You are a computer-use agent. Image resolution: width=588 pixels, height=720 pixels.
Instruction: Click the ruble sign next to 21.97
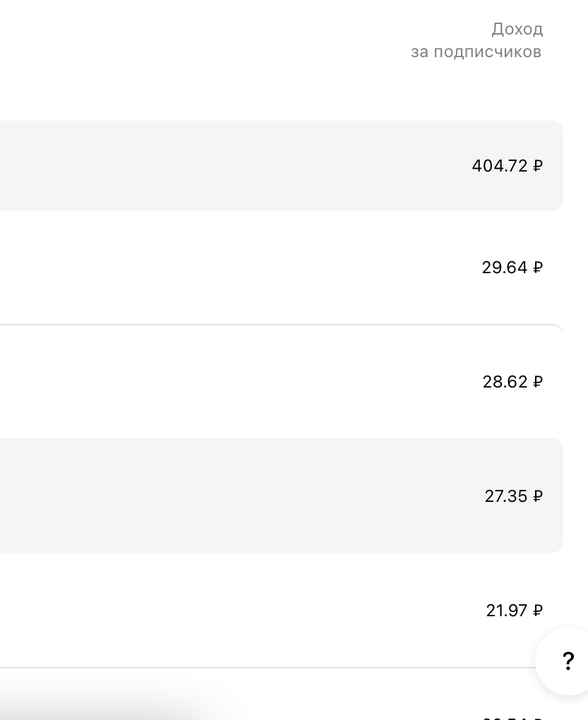point(537,611)
